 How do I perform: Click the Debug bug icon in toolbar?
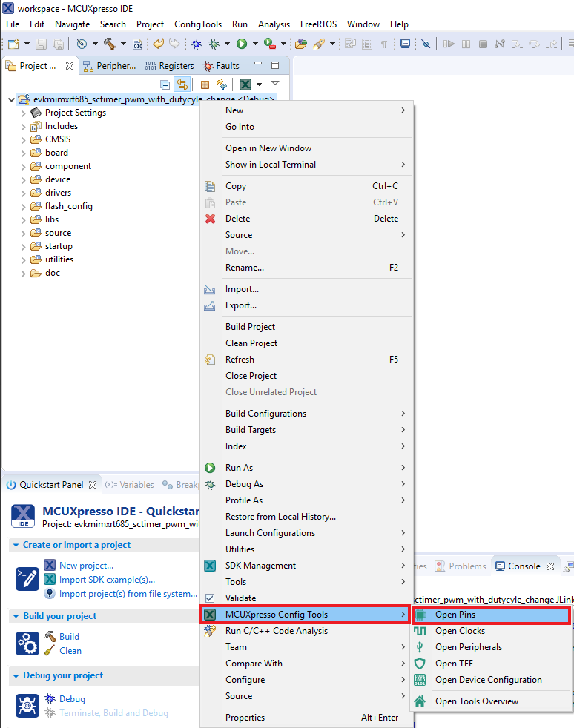coord(195,44)
